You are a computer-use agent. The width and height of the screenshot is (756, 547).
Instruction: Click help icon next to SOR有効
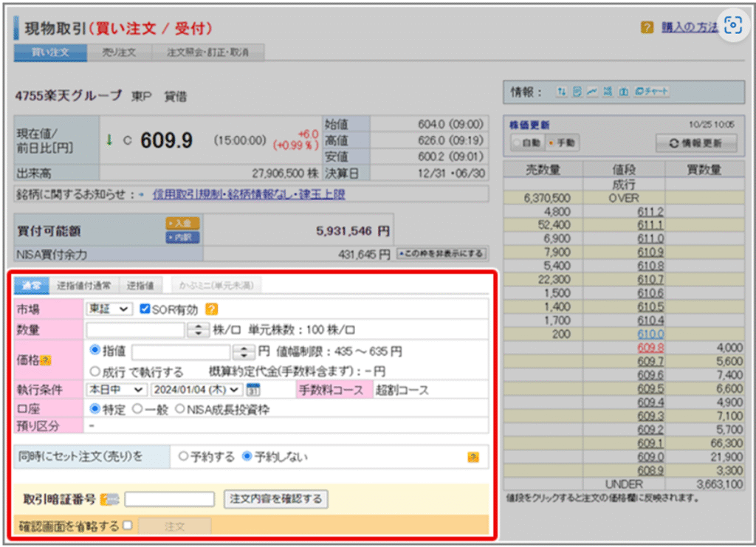tap(211, 309)
